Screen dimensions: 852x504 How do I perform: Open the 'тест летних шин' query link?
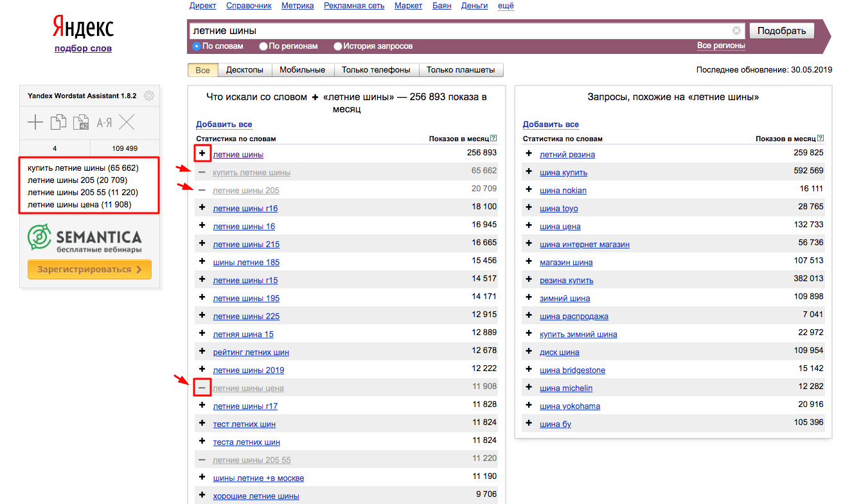(244, 424)
